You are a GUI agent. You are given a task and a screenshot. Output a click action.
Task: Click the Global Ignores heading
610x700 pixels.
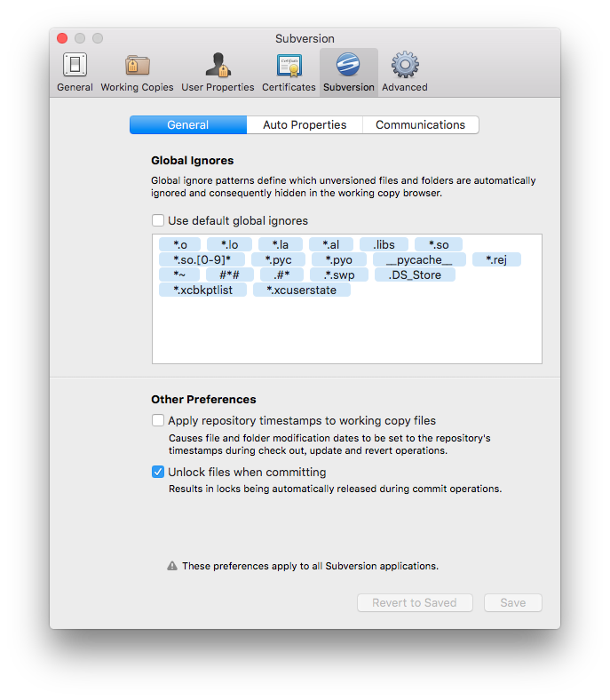193,161
